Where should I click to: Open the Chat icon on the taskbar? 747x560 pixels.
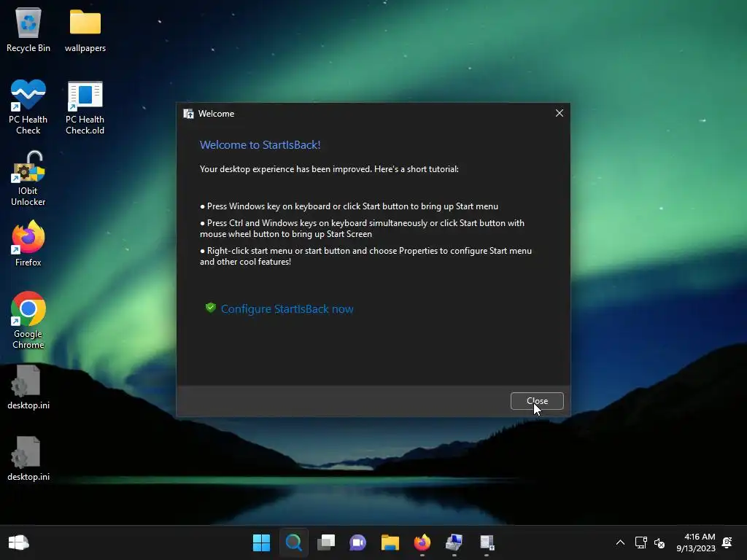pyautogui.click(x=357, y=542)
